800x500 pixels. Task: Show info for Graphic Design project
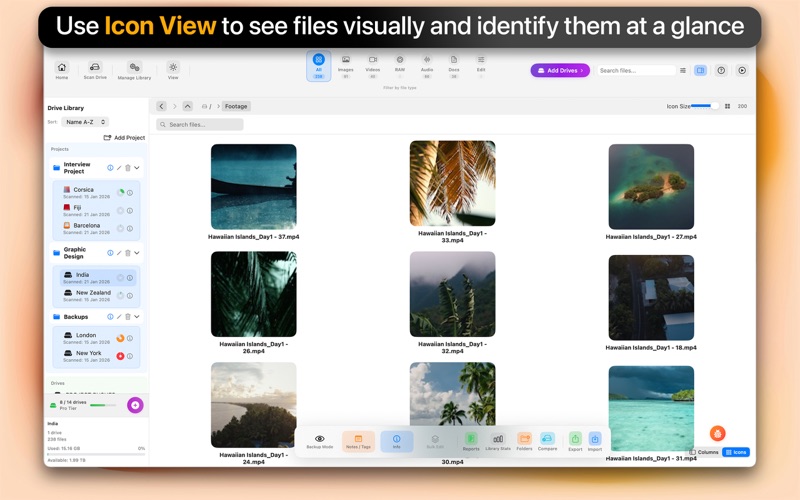click(x=110, y=253)
